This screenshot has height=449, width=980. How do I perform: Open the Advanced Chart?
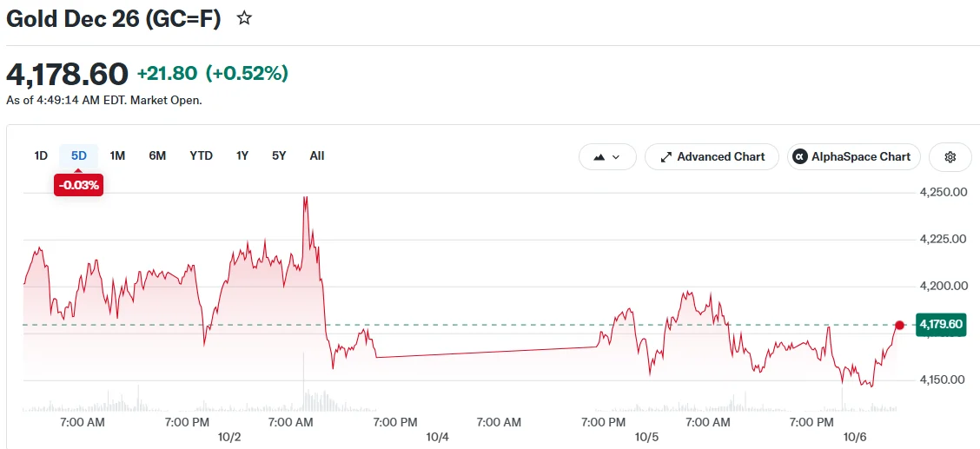click(x=712, y=156)
